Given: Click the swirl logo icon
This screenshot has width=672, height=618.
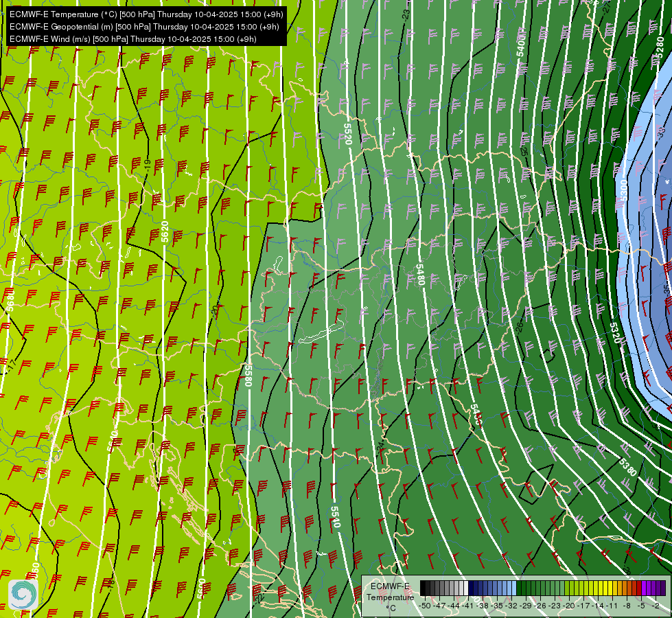Looking at the screenshot, I should point(23,595).
